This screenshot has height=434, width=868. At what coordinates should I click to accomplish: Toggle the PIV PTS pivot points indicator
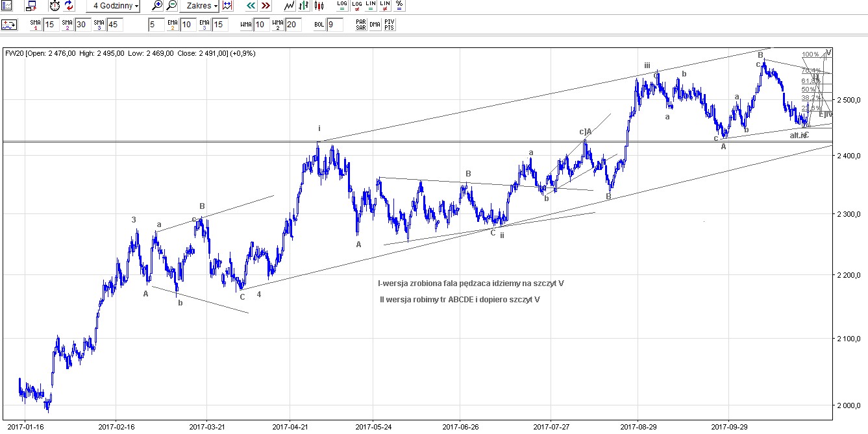point(389,25)
